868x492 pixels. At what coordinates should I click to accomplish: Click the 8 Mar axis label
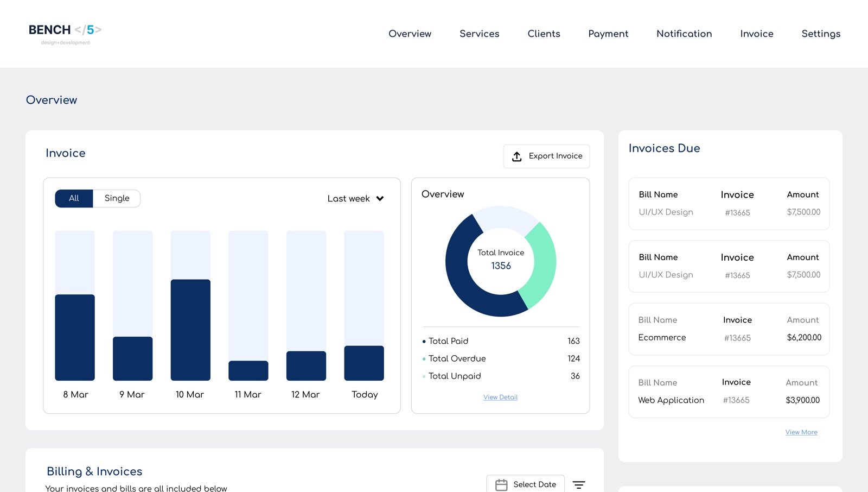tap(75, 395)
